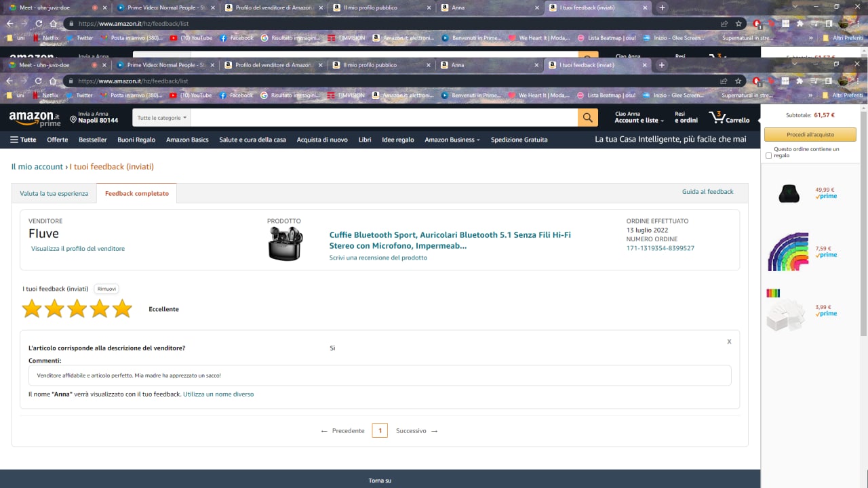Close the Meet tab in the front window
This screenshot has width=868, height=488.
[x=104, y=65]
